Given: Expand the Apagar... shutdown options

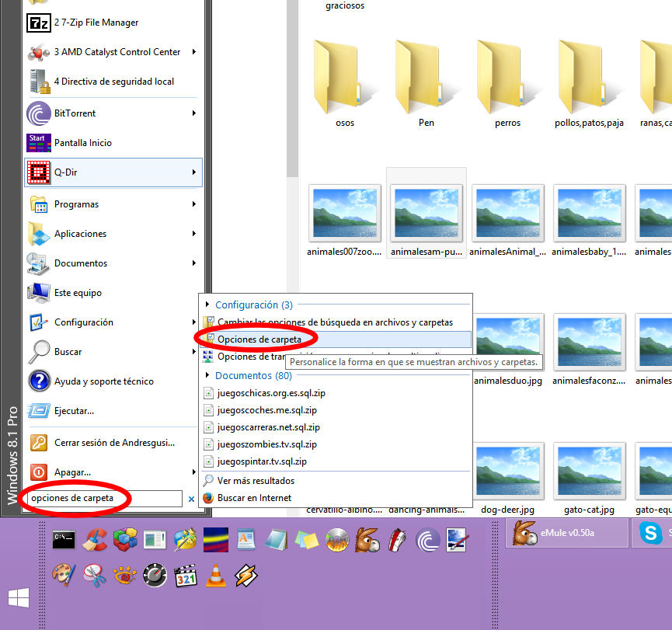Looking at the screenshot, I should coord(193,472).
